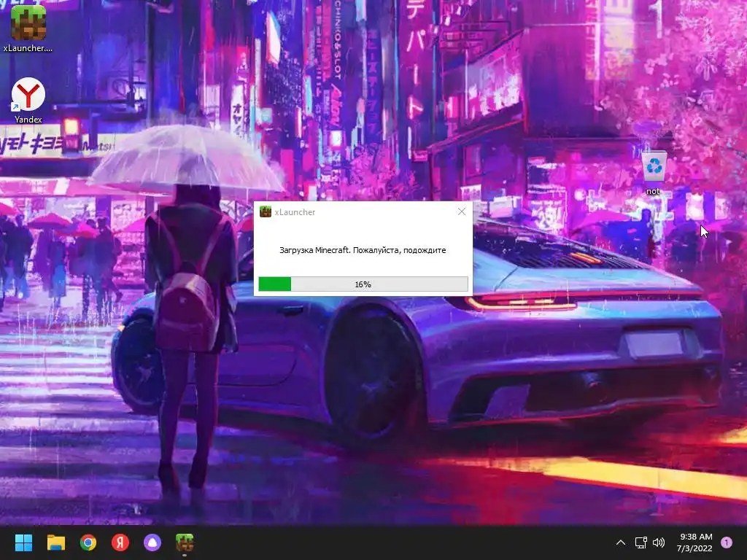
Task: Open the volume speaker tray icon
Action: (x=659, y=542)
